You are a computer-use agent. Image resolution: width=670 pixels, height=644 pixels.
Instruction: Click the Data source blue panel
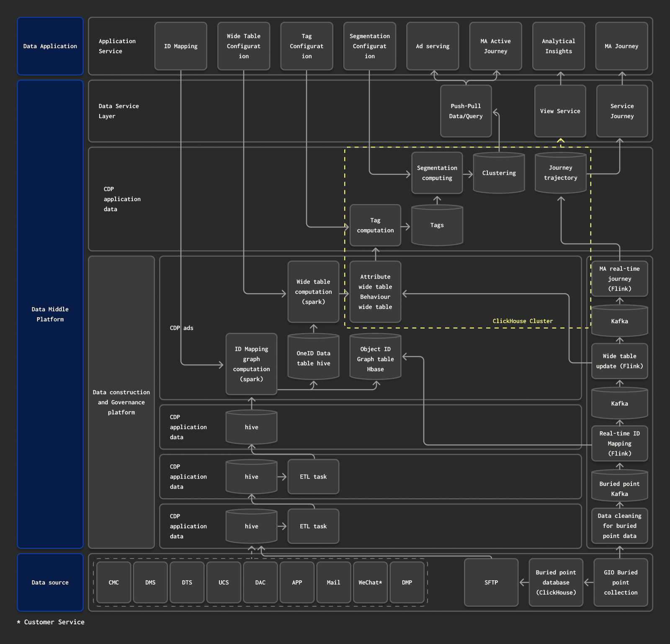[x=50, y=582]
